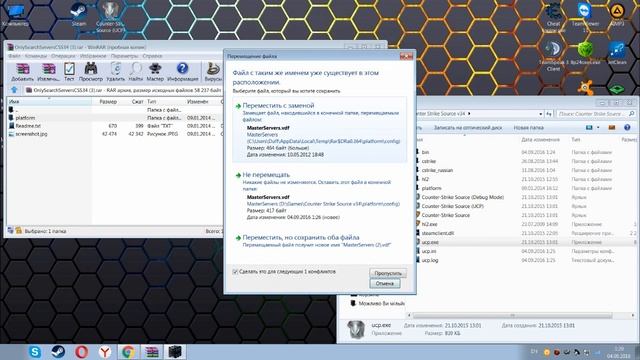Open Steam from the taskbar
The image size is (640, 360).
58,351
